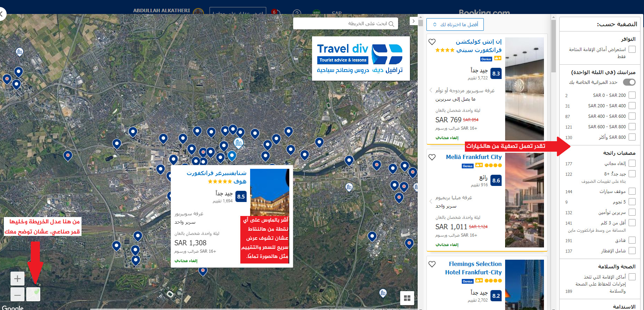Expand room options chevron on Meliá card

click(x=431, y=201)
